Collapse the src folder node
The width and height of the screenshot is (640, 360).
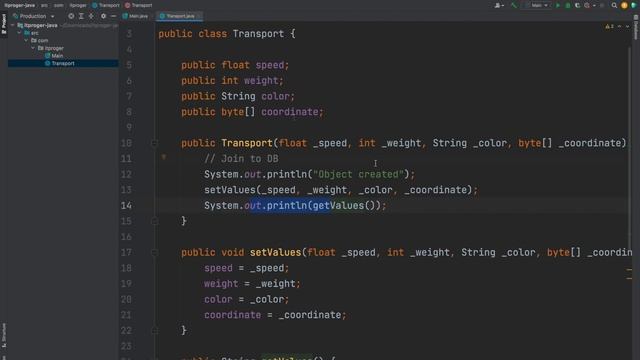pyautogui.click(x=19, y=33)
